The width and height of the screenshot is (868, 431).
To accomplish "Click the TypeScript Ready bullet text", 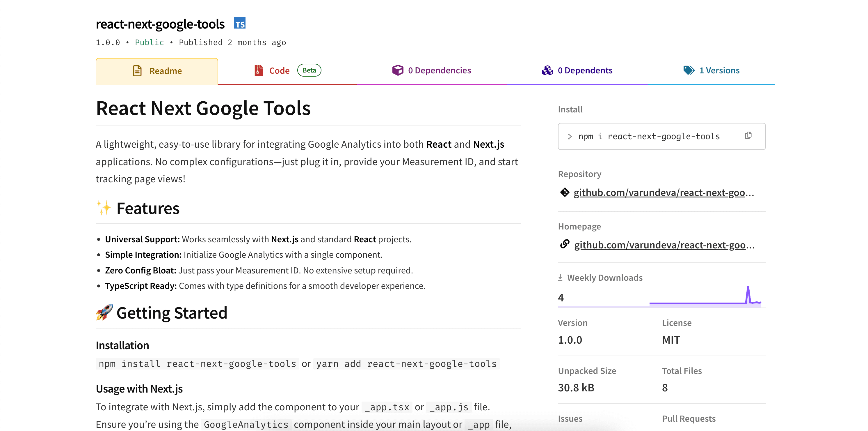I will [265, 286].
